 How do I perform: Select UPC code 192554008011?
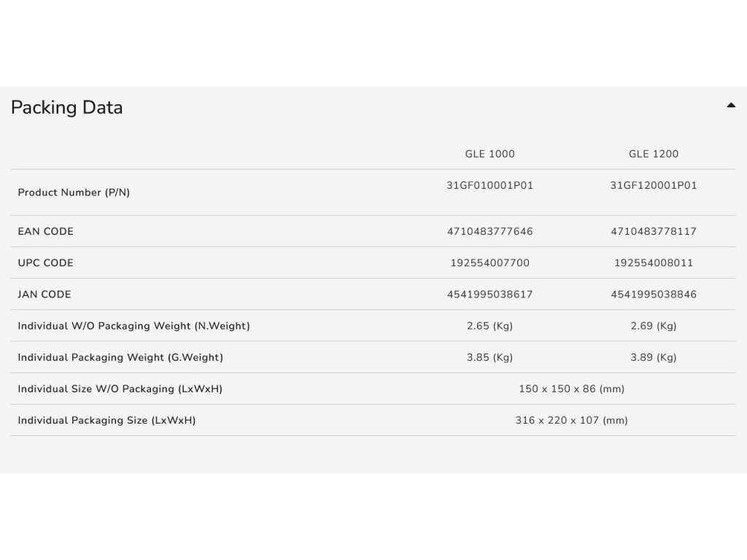tap(653, 262)
